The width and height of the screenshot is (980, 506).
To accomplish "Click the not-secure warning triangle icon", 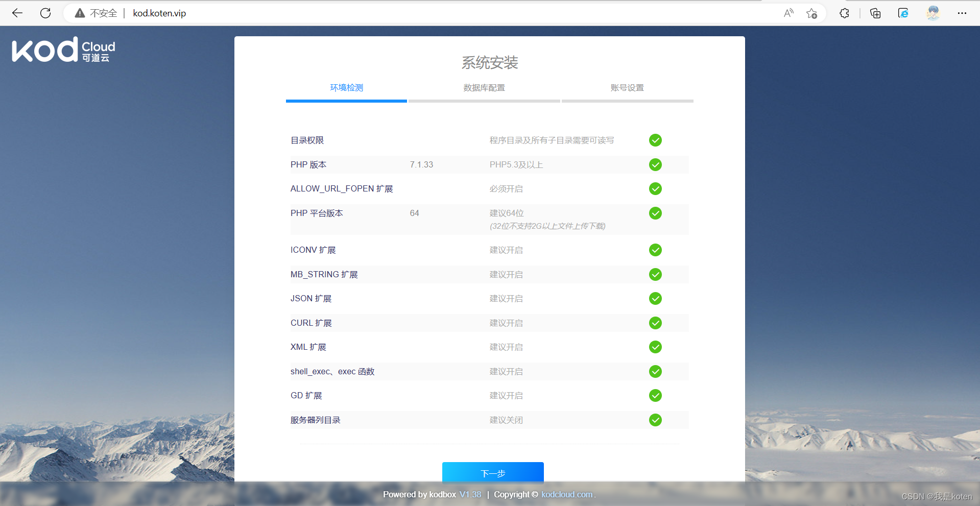I will click(x=80, y=13).
